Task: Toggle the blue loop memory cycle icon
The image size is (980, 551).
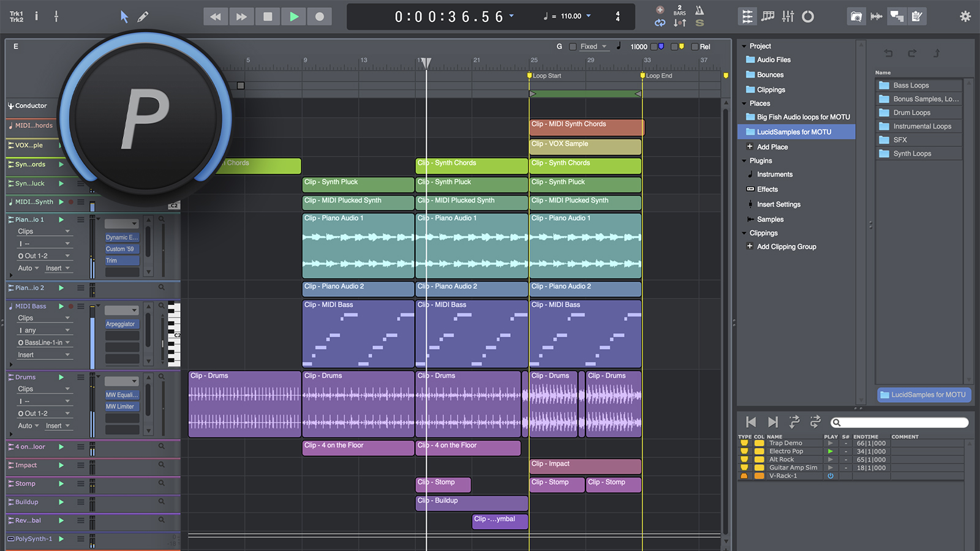Action: coord(660,23)
